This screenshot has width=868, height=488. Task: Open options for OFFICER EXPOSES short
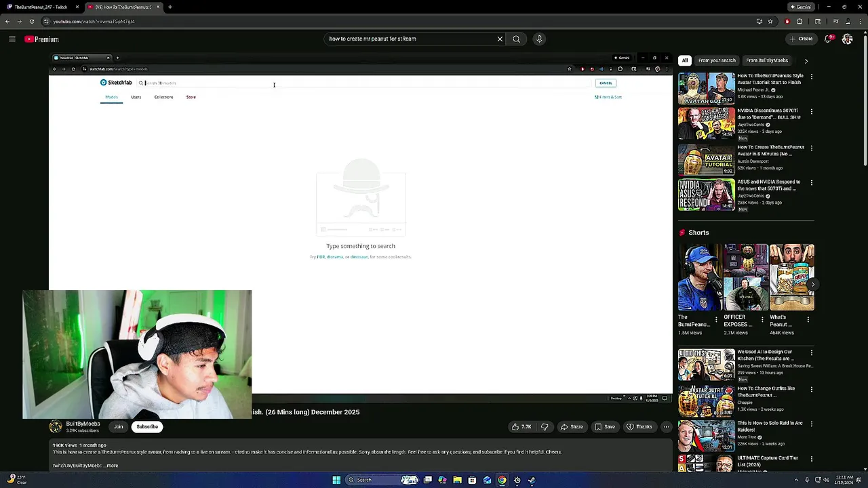762,319
